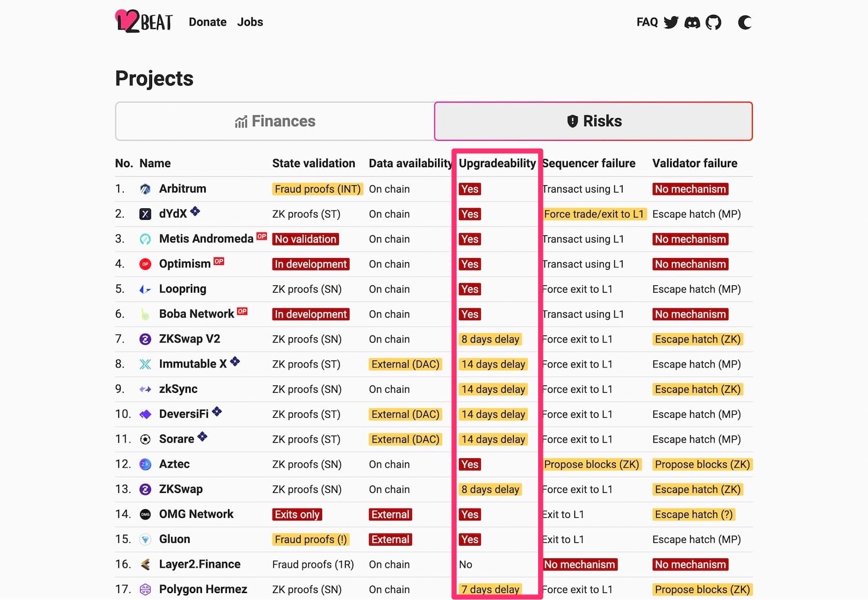Open the FAQ link
This screenshot has height=600, width=868.
click(647, 22)
